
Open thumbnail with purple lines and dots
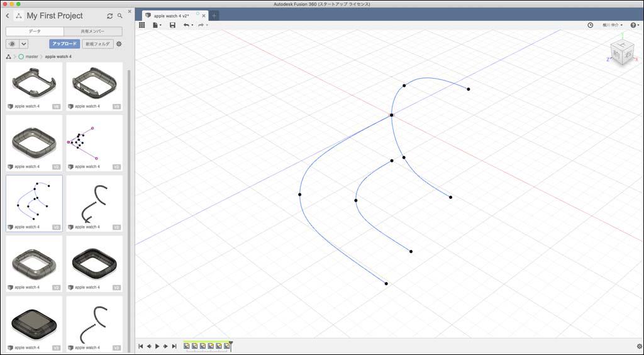click(94, 143)
